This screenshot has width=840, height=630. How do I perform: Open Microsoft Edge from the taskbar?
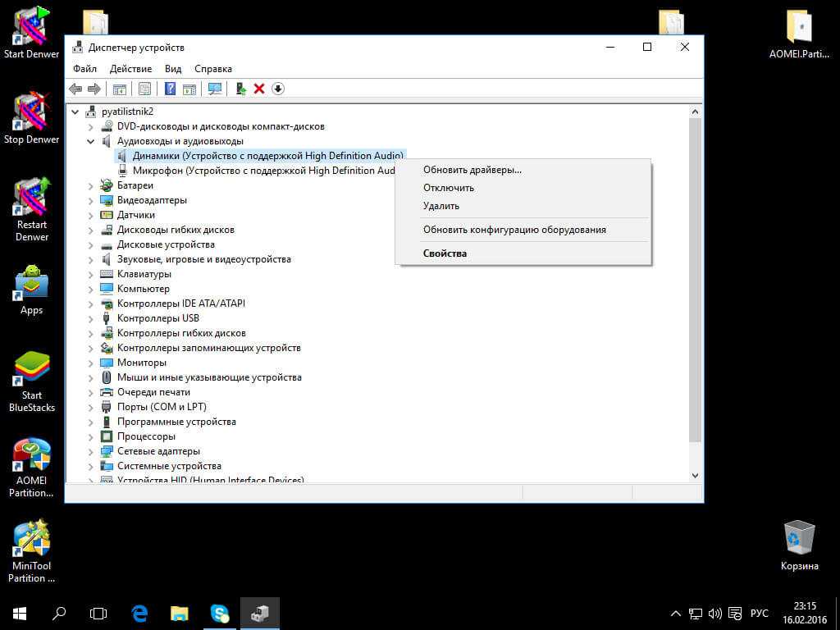pos(140,613)
